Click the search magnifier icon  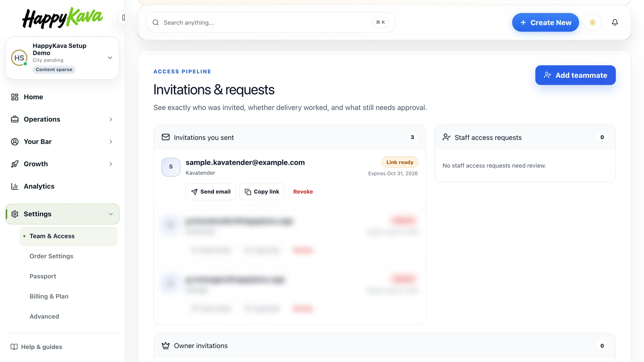coord(156,23)
